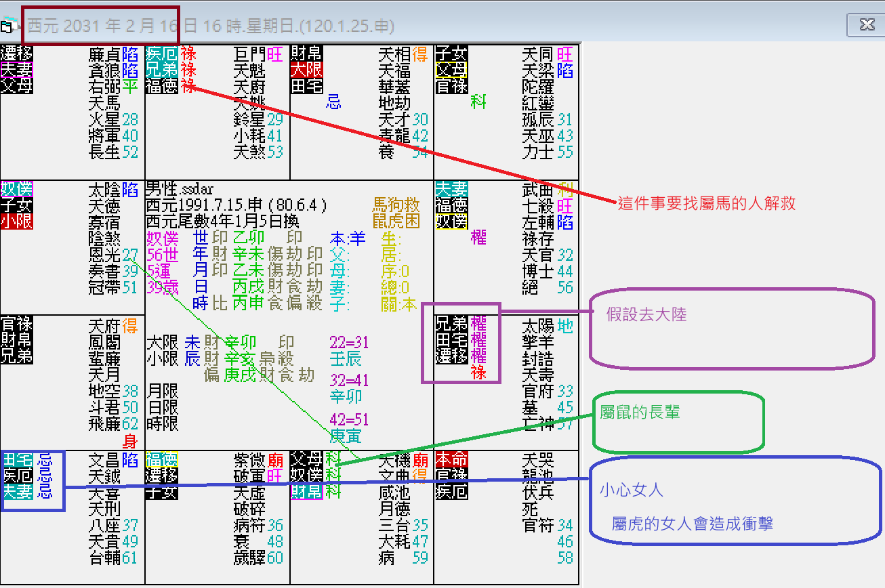Screen dimensions: 885x588
Task: Select the star 天相 marked 得
Action: point(394,54)
